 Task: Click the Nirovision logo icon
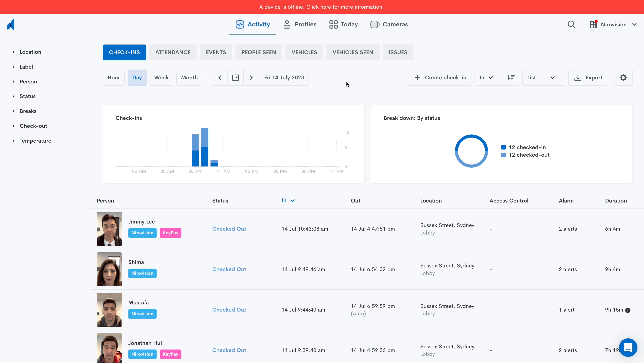click(x=11, y=24)
